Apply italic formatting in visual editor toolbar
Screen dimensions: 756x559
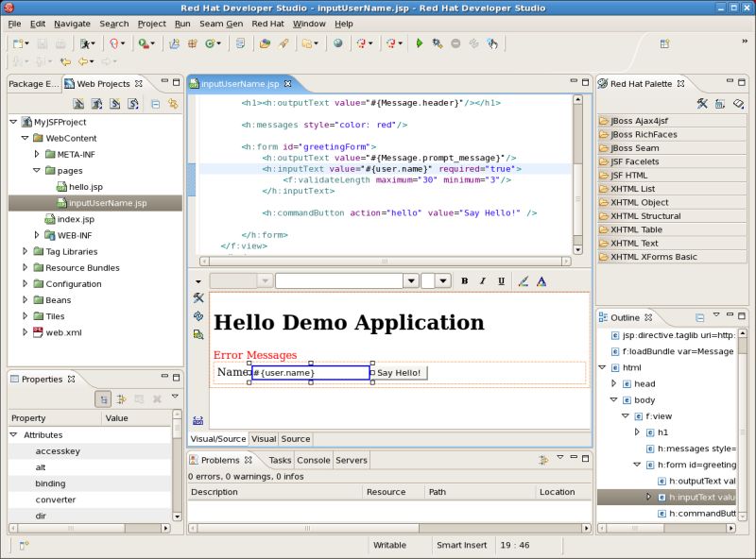pyautogui.click(x=483, y=280)
